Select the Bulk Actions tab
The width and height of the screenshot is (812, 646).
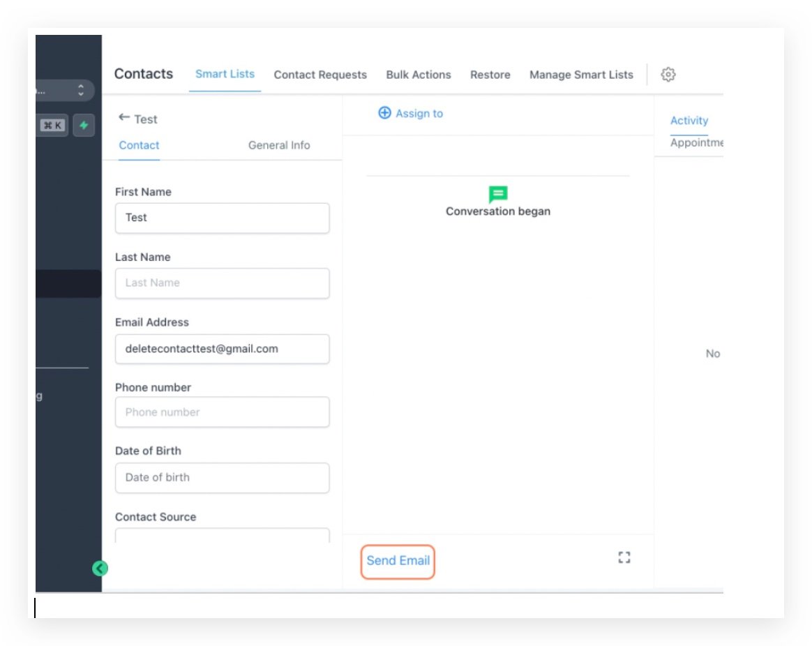pos(419,75)
